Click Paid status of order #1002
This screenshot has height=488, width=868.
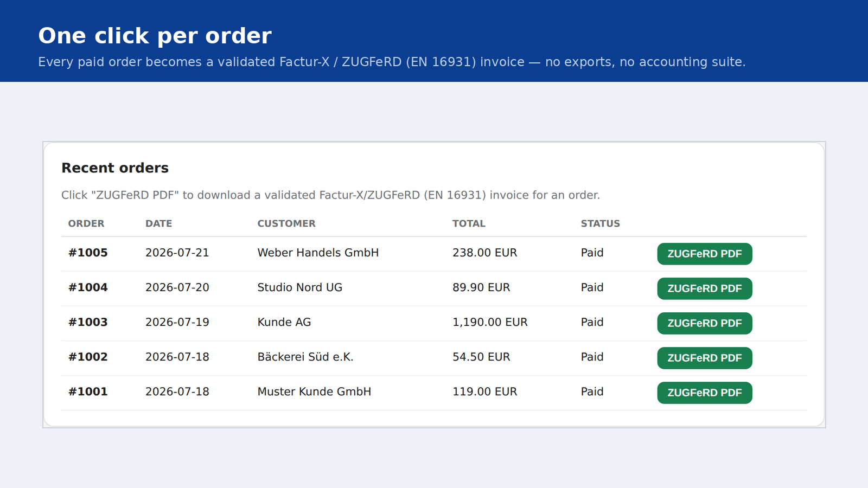(592, 357)
